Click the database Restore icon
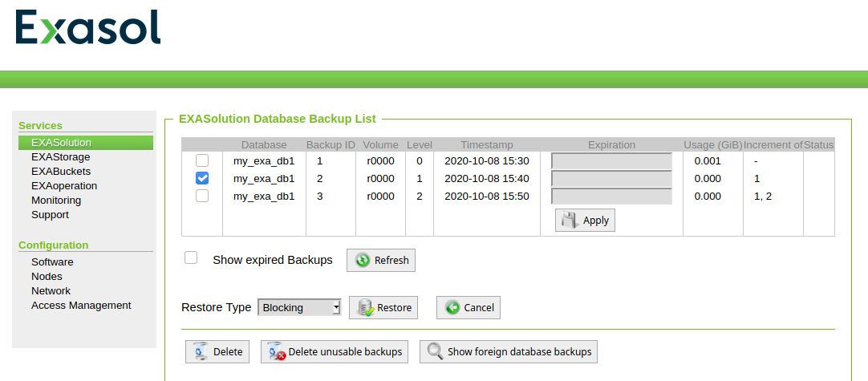The height and width of the screenshot is (381, 868). point(366,307)
